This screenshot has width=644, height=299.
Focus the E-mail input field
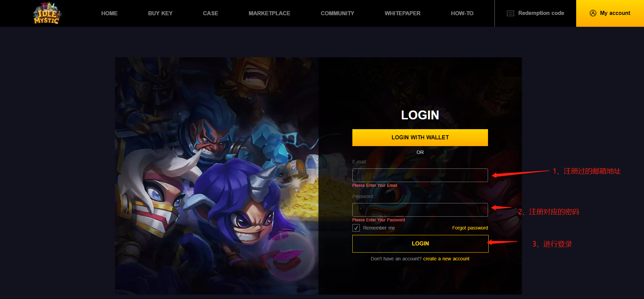point(420,175)
